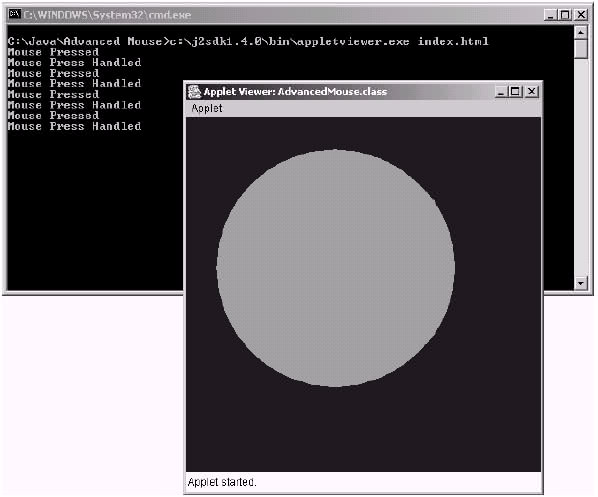Image resolution: width=598 pixels, height=497 pixels.
Task: Click the dark applet background below circle
Action: 363,429
